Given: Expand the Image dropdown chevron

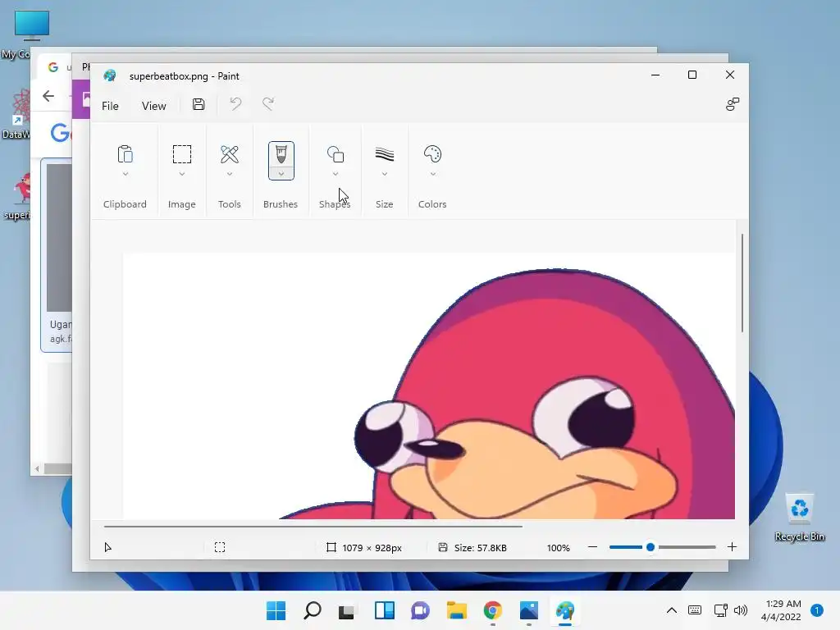Looking at the screenshot, I should [182, 174].
